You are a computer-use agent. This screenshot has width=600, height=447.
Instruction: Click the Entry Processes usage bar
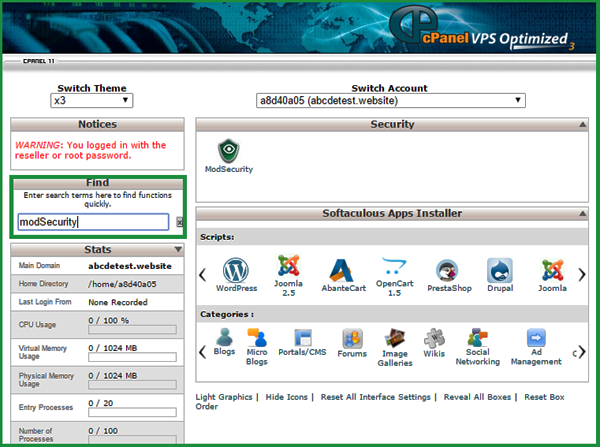coord(132,412)
